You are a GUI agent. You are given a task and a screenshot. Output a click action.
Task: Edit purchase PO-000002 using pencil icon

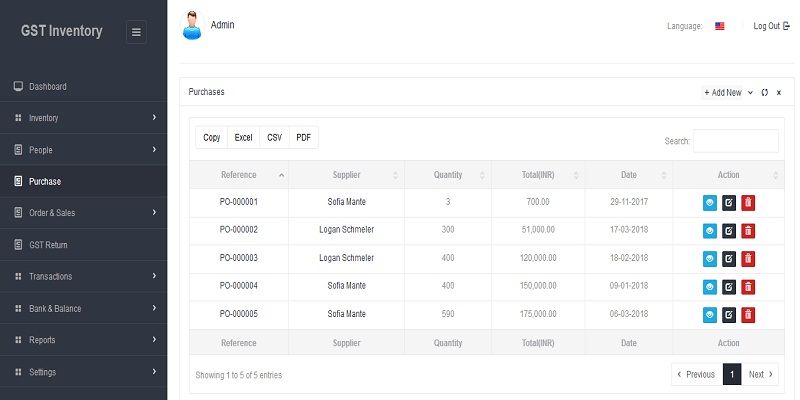tap(729, 230)
